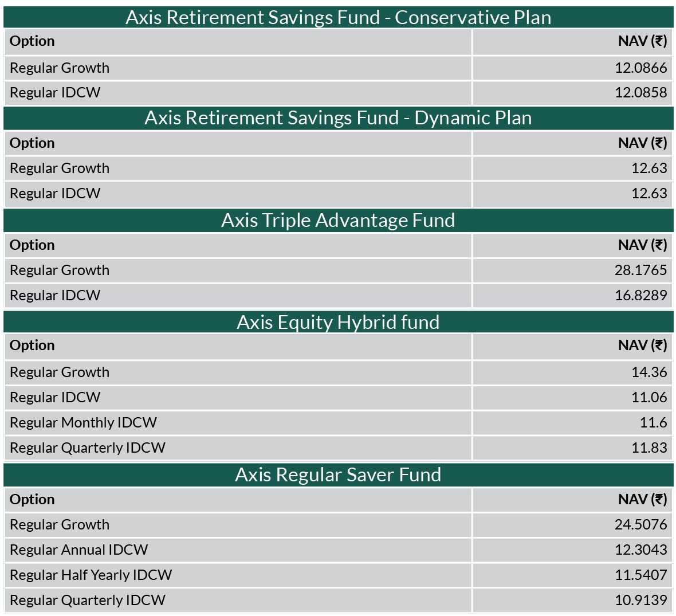This screenshot has height=616, width=676.
Task: Click 'Option' header under Axis Equity Hybrid fund
Action: coord(32,345)
